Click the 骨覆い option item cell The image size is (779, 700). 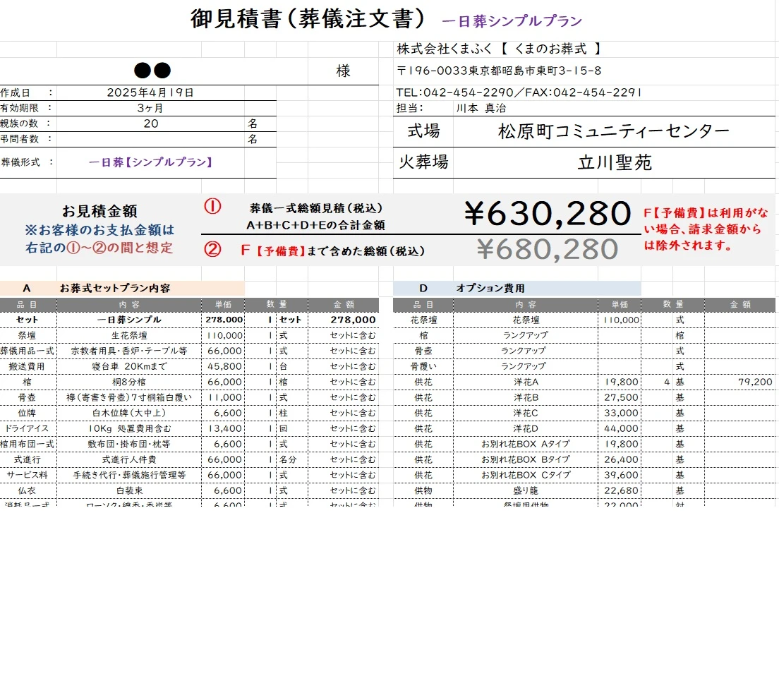pyautogui.click(x=423, y=366)
